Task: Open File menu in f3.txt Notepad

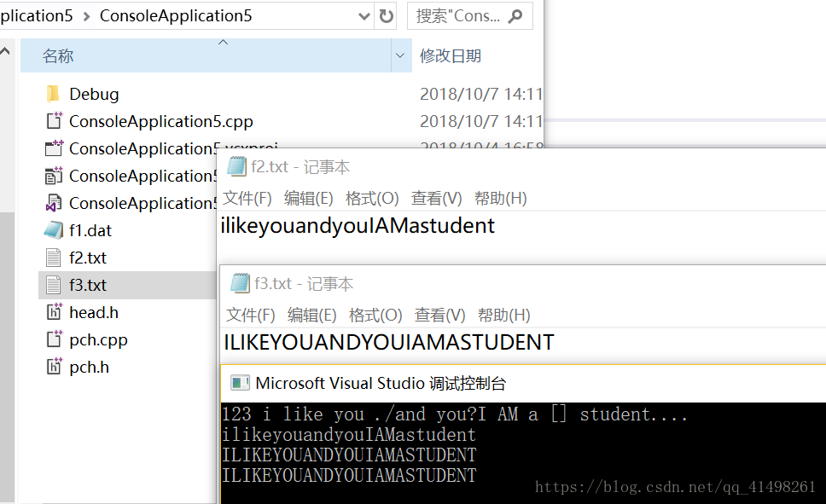Action: point(250,316)
